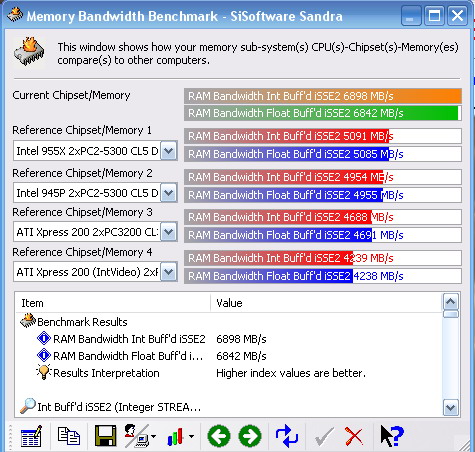This screenshot has width=475, height=452.
Task: Open the ATI Xpress 200 (IntVideo) dropdown
Action: pos(168,272)
